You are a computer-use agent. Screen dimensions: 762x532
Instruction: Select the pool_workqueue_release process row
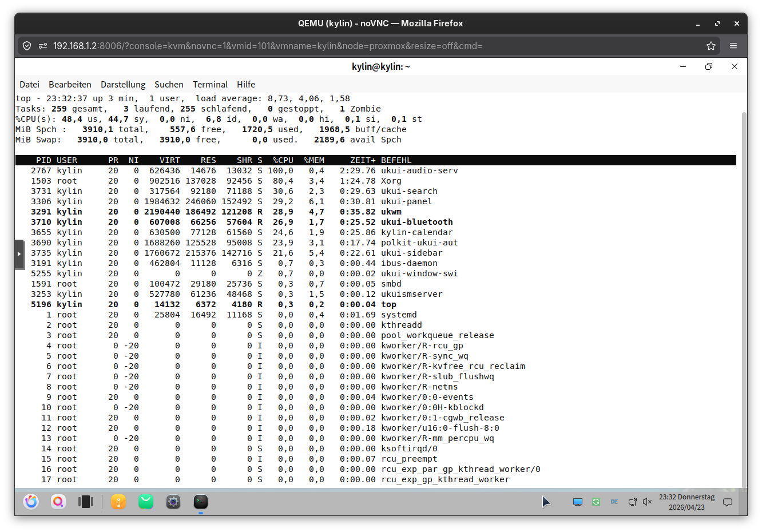tap(375, 335)
